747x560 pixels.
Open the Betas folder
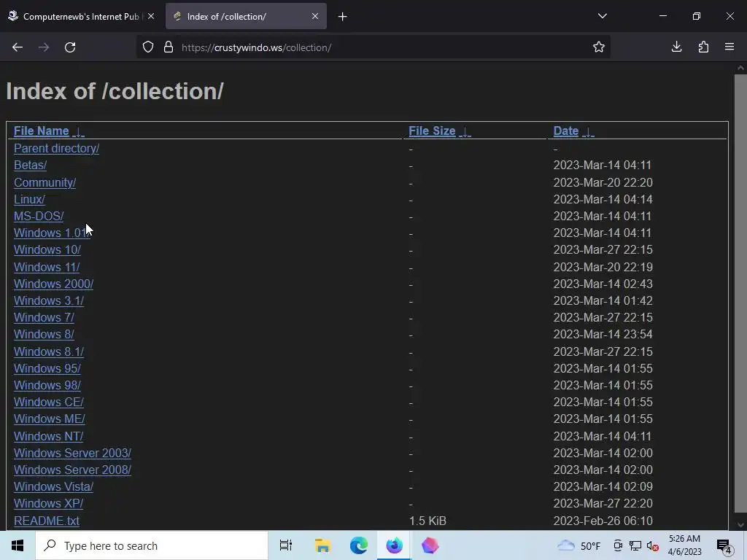click(x=30, y=166)
